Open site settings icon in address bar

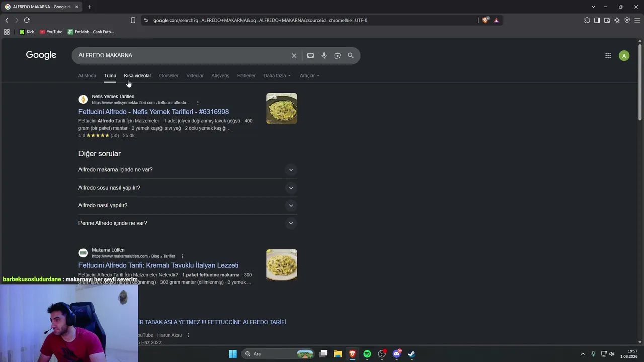point(146,20)
